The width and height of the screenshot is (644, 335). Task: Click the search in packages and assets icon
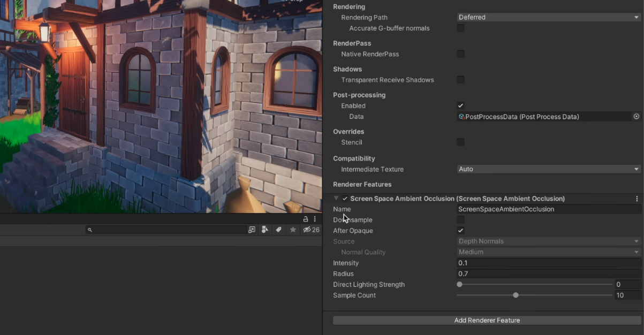tap(252, 230)
